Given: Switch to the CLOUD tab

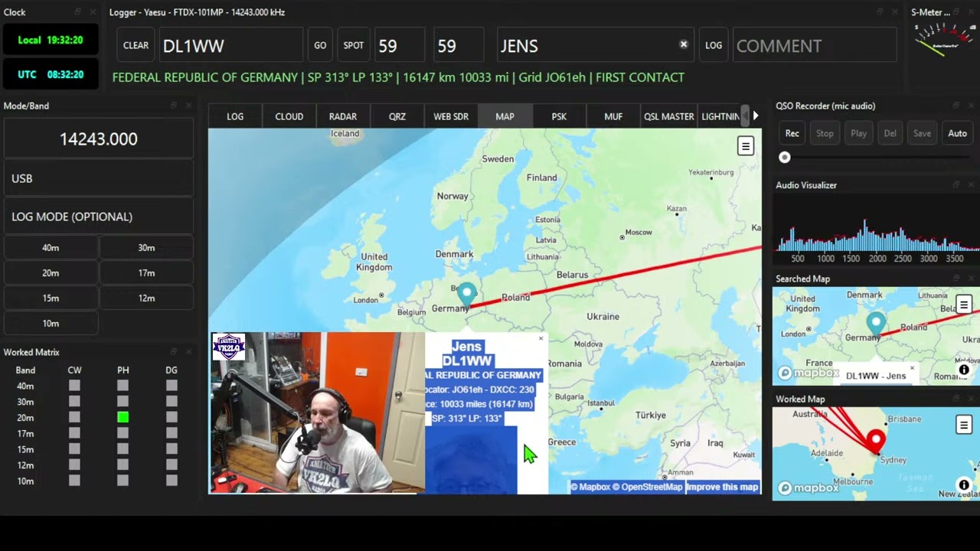Looking at the screenshot, I should tap(289, 116).
